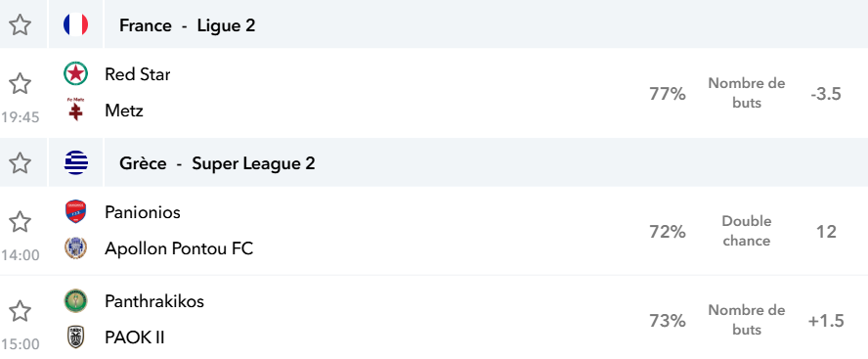Favorite the France Ligue 2 league star

click(21, 24)
